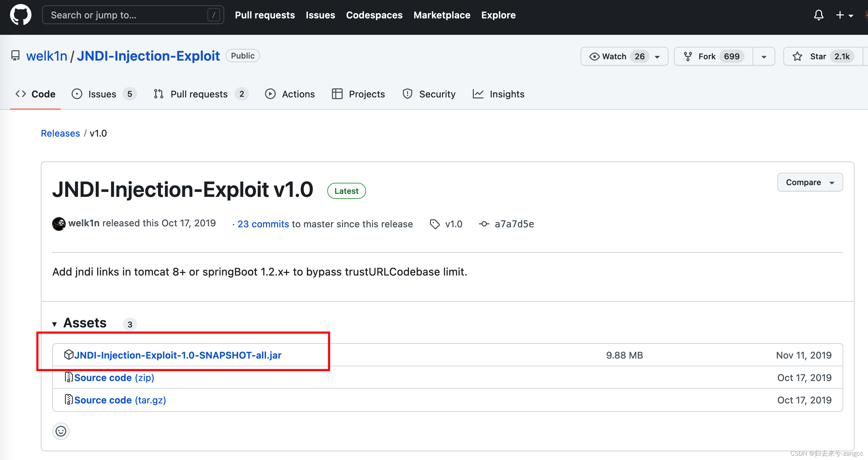Image resolution: width=868 pixels, height=460 pixels.
Task: Open the v1.0 tag link
Action: click(453, 224)
